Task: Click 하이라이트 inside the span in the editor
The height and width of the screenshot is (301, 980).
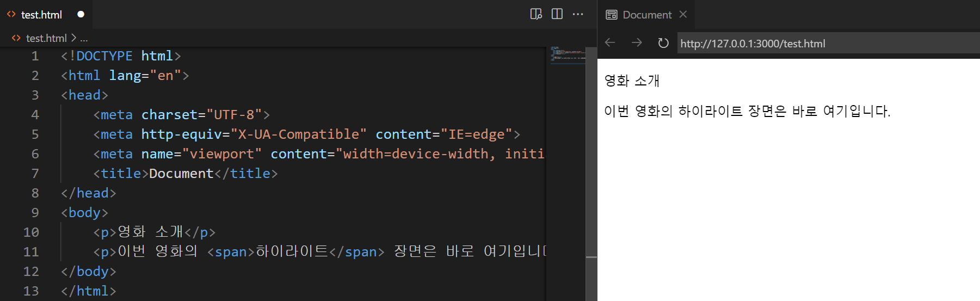Action: click(292, 251)
